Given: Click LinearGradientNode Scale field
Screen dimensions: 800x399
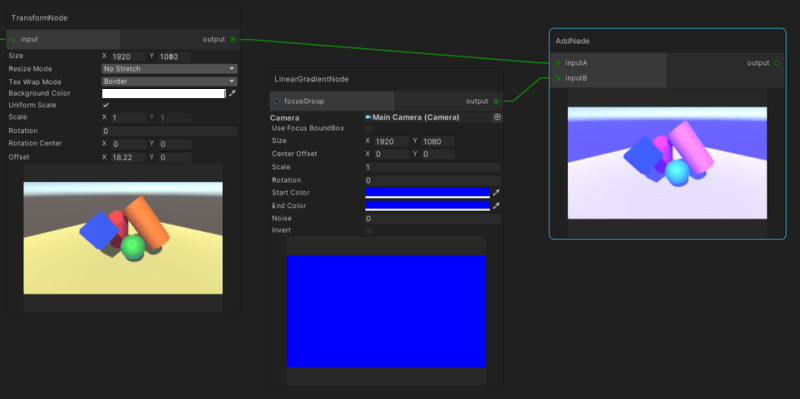Looking at the screenshot, I should tap(433, 167).
